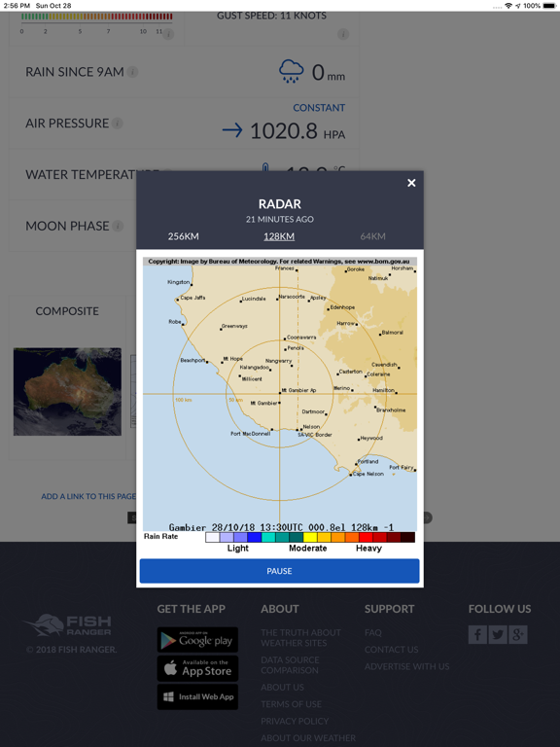Open Add a link to this page

coord(88,496)
